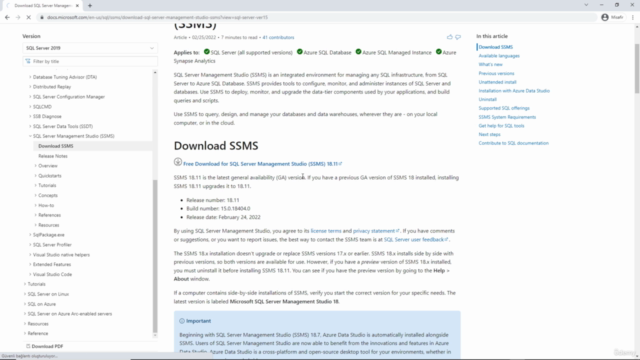Click the browser forward arrow
Image resolution: width=640 pixels, height=360 pixels.
coord(18,17)
